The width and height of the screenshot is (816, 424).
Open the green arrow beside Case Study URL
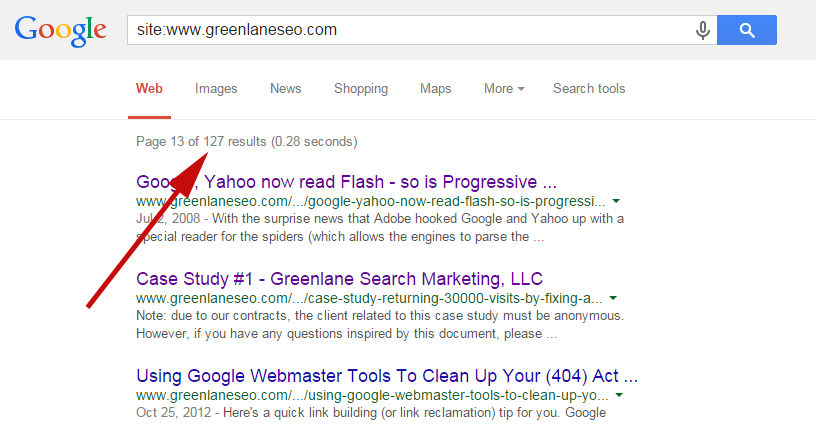[x=613, y=298]
